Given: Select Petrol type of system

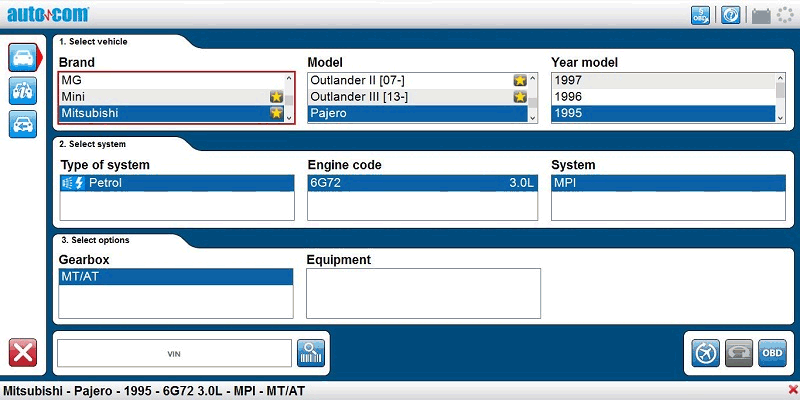Looking at the screenshot, I should tap(177, 183).
